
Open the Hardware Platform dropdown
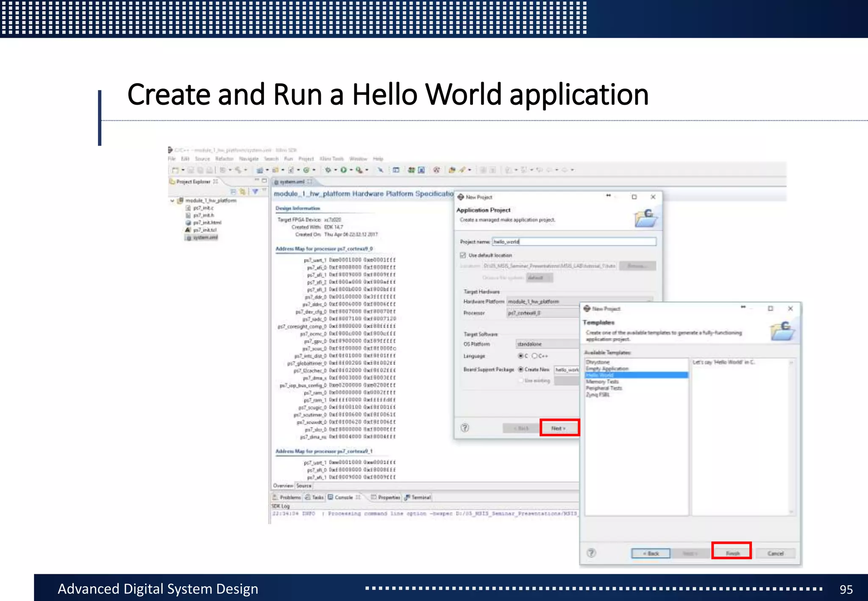[x=580, y=301]
